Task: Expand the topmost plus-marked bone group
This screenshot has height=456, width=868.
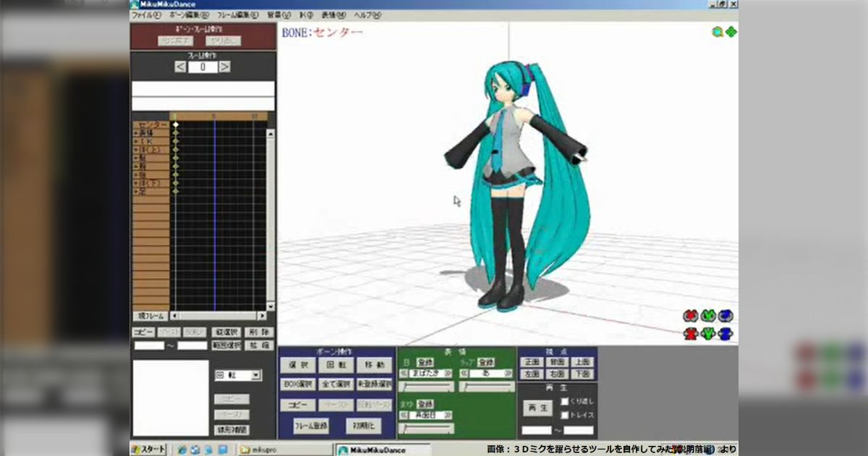Action: coord(136,133)
